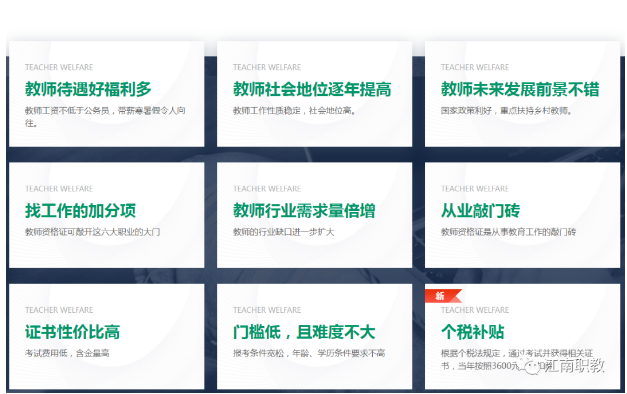Click the red 新 ribbon badge
Viewport: 627px width, 394px height.
442,296
